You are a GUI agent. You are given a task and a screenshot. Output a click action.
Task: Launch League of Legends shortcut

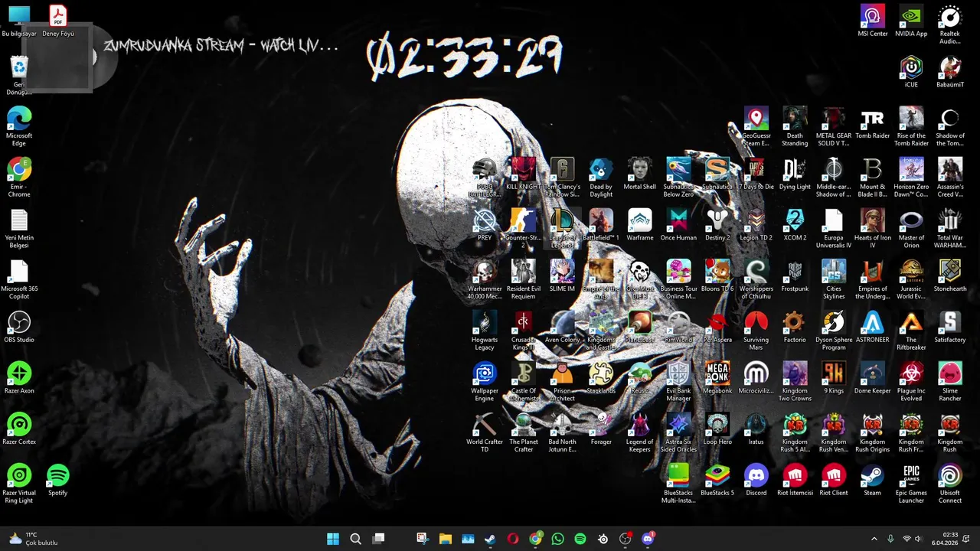point(563,229)
